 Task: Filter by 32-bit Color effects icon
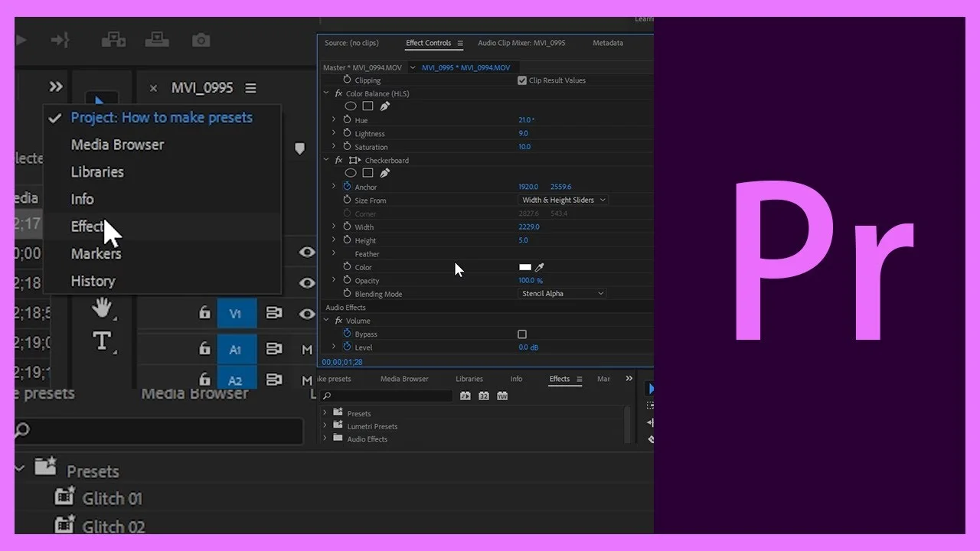coord(484,396)
